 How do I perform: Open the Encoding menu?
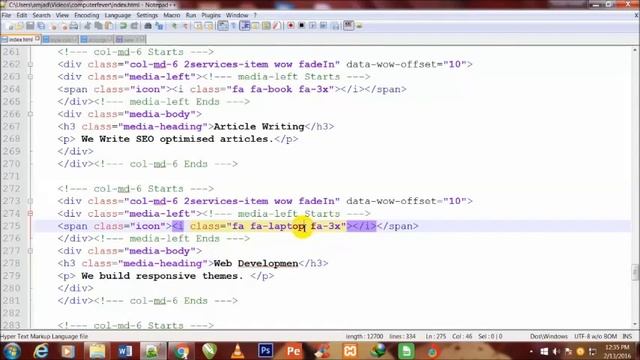(87, 15)
